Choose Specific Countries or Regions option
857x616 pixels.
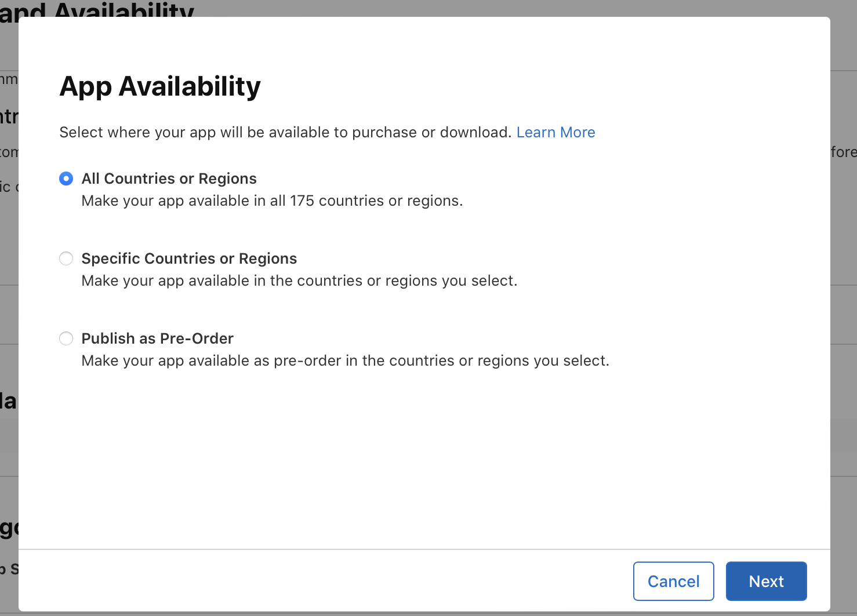(66, 258)
